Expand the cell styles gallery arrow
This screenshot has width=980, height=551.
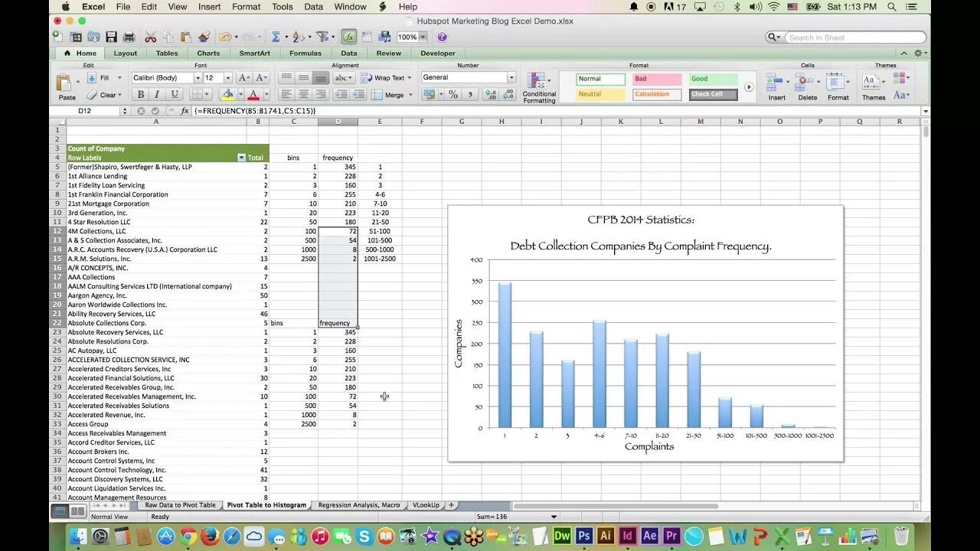tap(749, 87)
